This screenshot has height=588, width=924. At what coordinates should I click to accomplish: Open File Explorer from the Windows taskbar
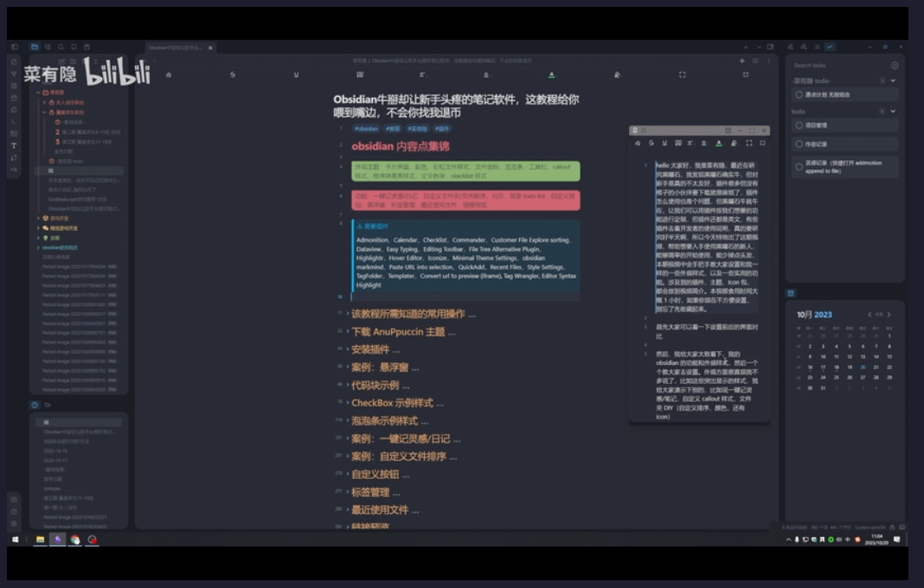tap(40, 539)
